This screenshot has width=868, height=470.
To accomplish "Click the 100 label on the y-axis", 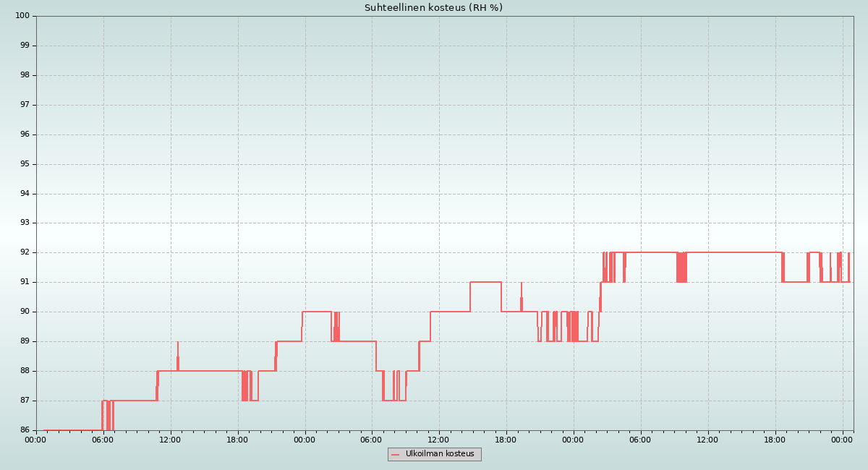I will (22, 16).
